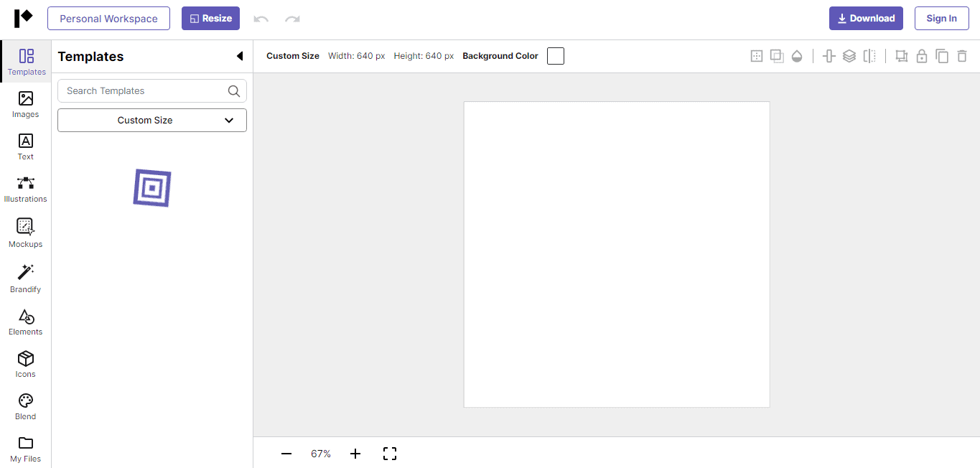Delete element with the trash icon
The height and width of the screenshot is (468, 980).
click(963, 55)
